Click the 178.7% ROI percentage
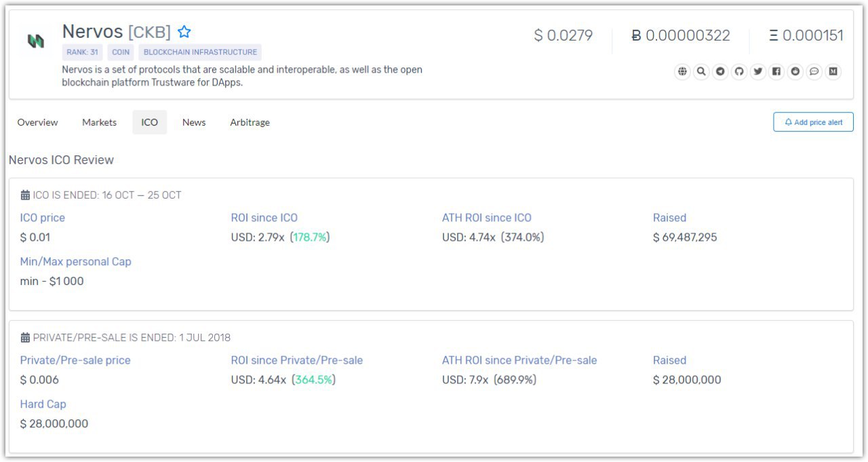Viewport: 868px width, 462px height. pyautogui.click(x=310, y=237)
